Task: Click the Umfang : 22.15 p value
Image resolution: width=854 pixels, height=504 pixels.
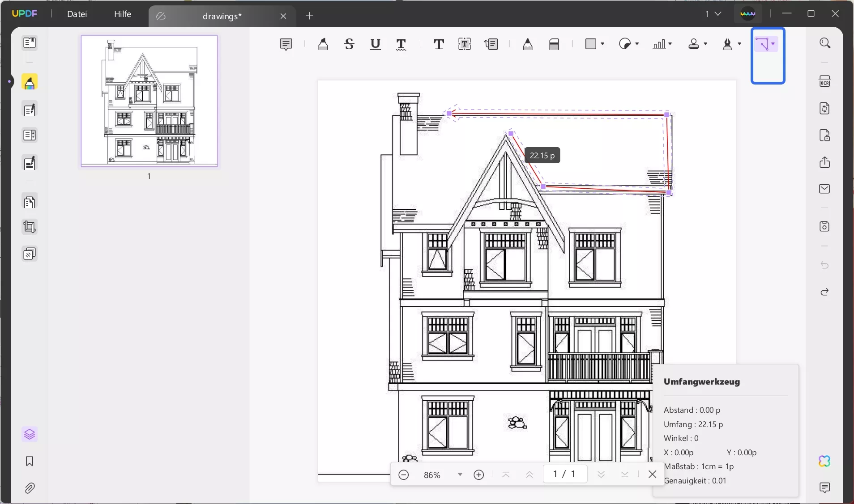Action: (x=693, y=424)
